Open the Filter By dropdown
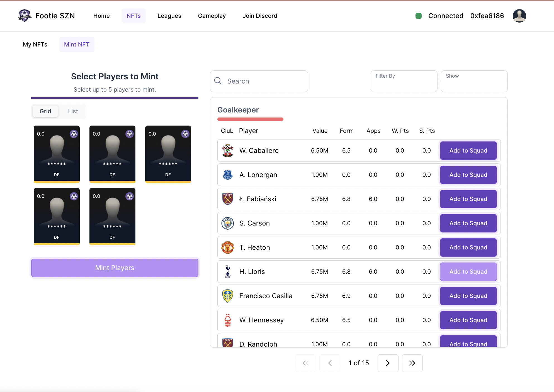The width and height of the screenshot is (554, 392). click(404, 81)
